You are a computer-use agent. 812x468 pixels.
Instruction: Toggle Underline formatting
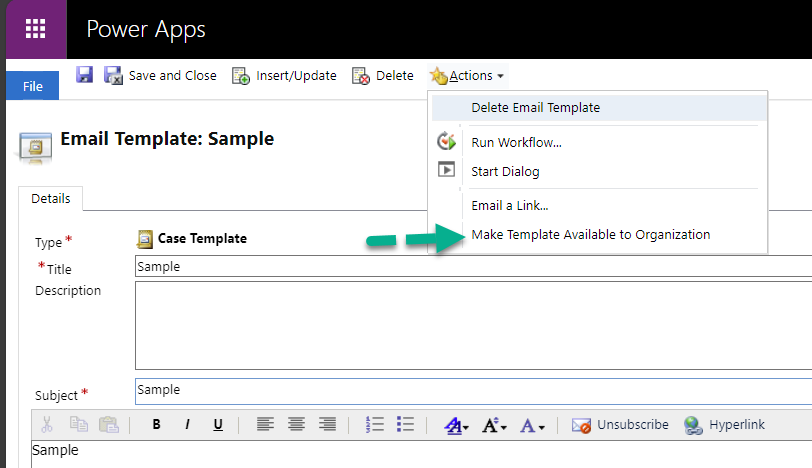[x=218, y=425]
